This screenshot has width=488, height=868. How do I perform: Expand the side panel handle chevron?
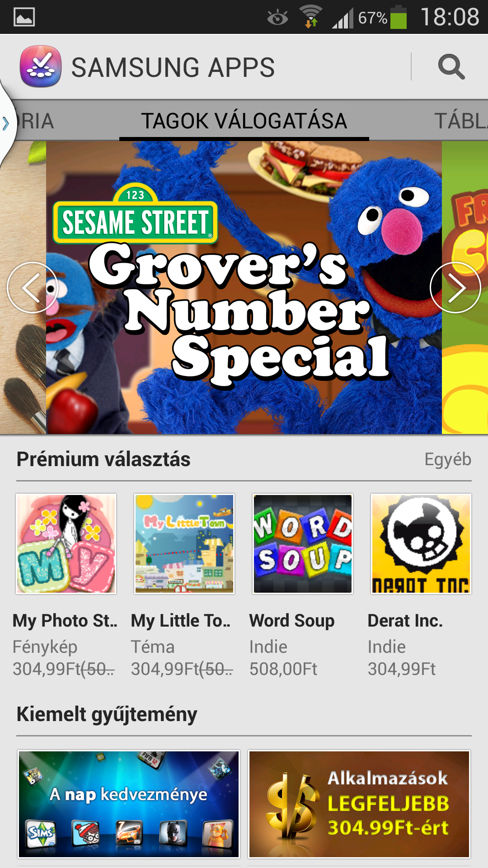(x=6, y=123)
